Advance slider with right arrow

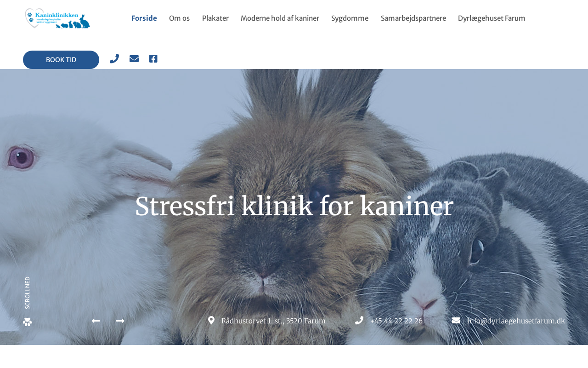tap(120, 321)
